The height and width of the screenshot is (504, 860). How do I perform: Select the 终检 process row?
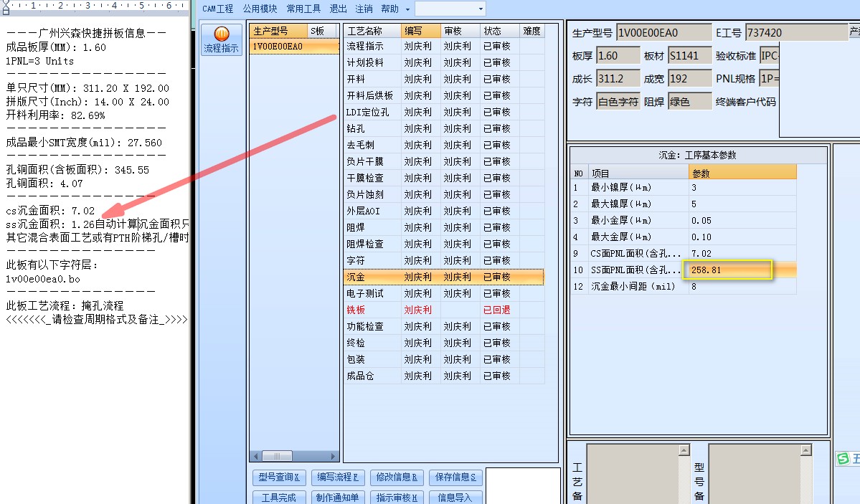444,343
